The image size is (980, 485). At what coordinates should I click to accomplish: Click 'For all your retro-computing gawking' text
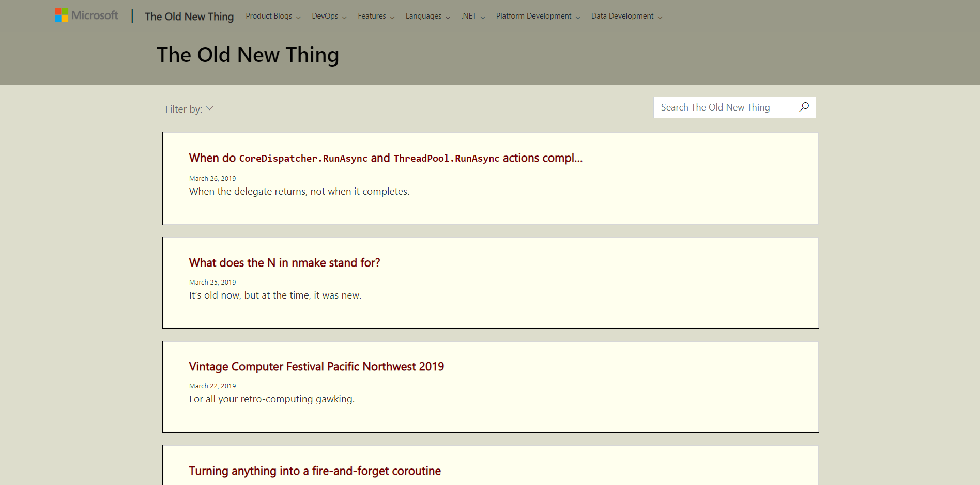272,399
